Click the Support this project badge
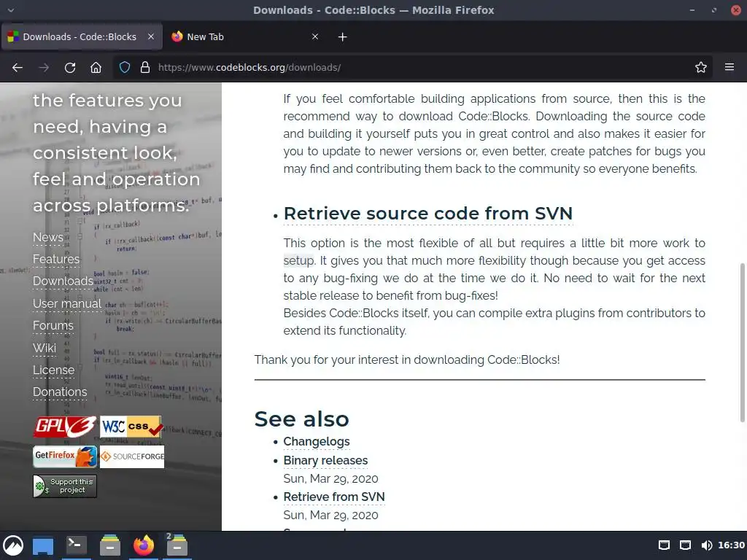Viewport: 747px width, 560px height. [x=65, y=486]
